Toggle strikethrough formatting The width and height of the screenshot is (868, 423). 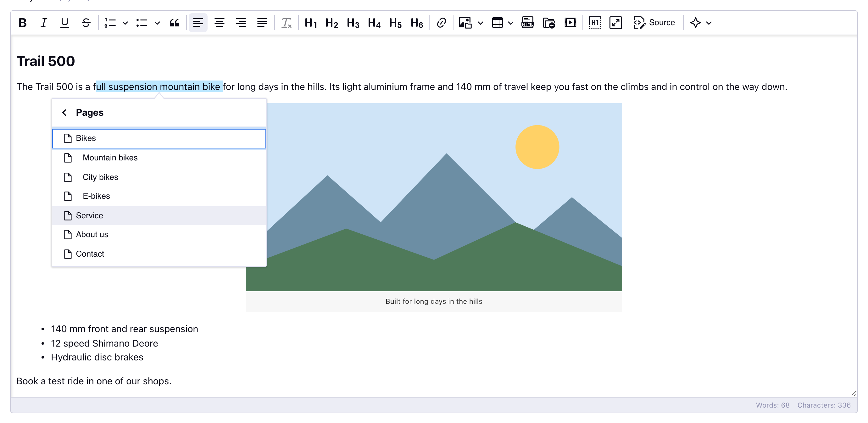(86, 23)
